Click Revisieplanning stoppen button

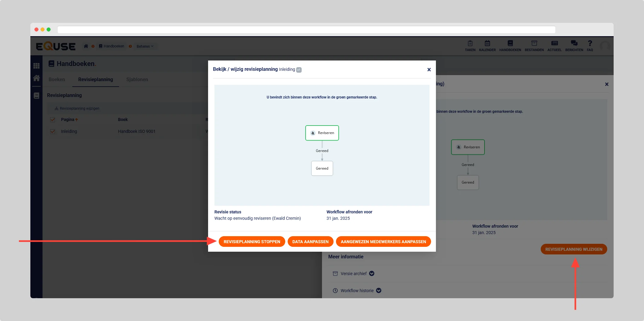(252, 242)
